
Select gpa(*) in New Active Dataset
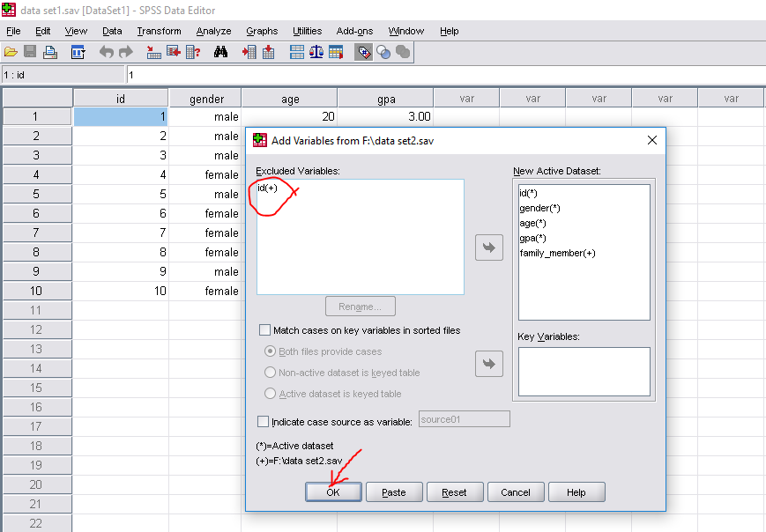pos(532,238)
